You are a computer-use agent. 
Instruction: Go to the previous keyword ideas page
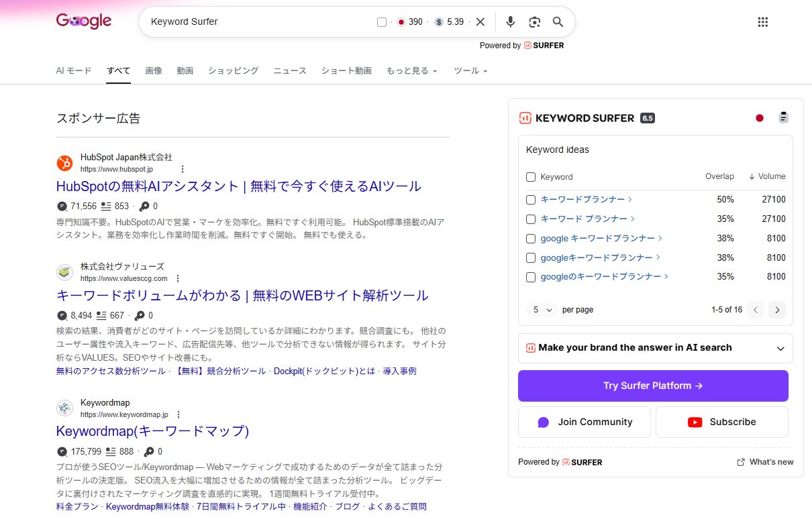pyautogui.click(x=756, y=310)
